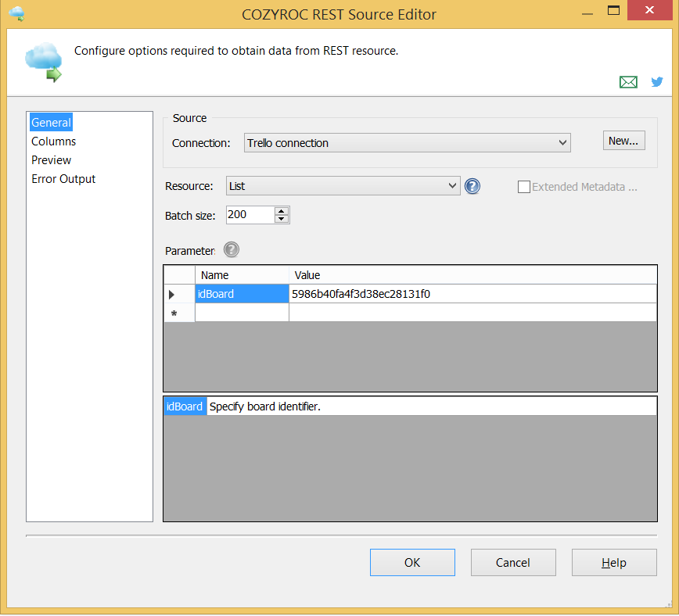The height and width of the screenshot is (616, 679).
Task: Expand the Resource dropdown showing List
Action: coord(343,186)
